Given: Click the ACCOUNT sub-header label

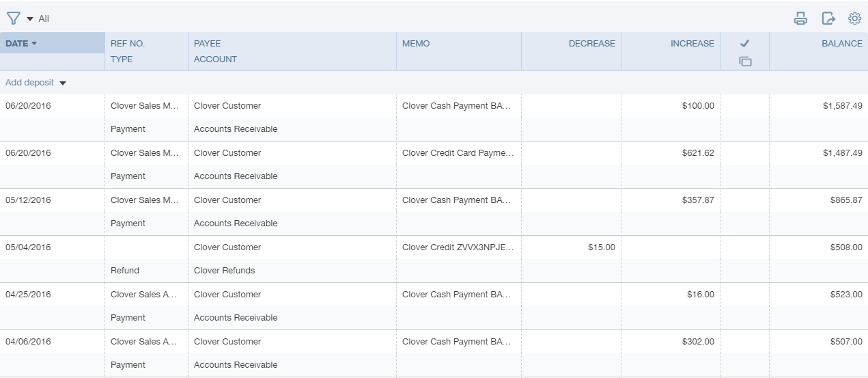Looking at the screenshot, I should pyautogui.click(x=215, y=59).
